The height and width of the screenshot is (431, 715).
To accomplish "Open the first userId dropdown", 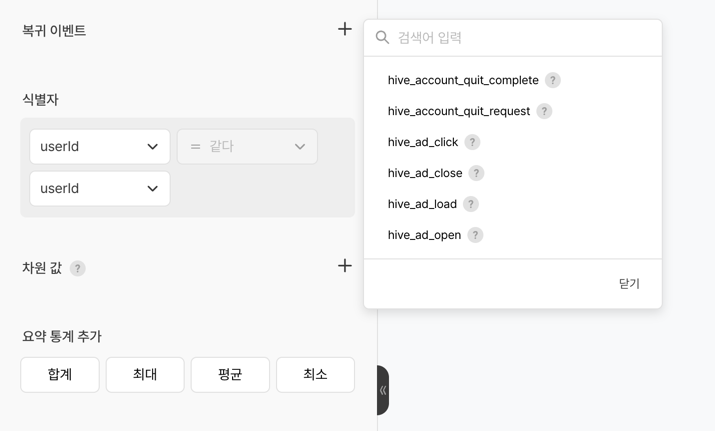I will click(x=99, y=146).
